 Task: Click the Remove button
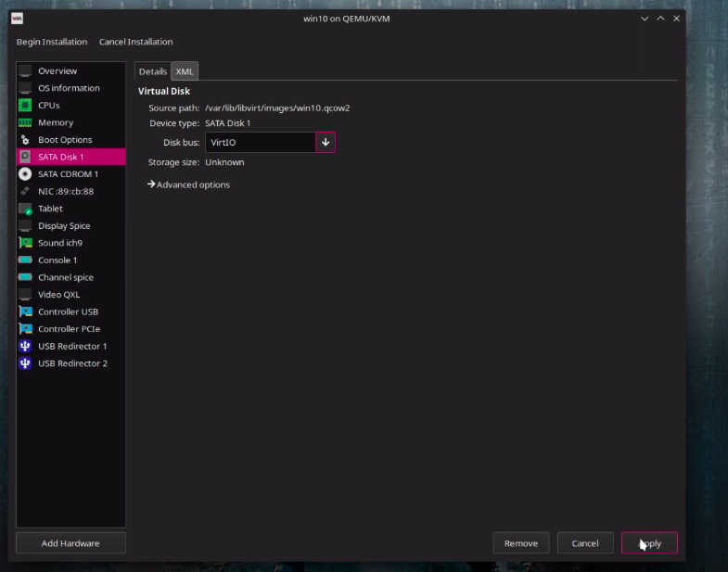[x=521, y=542]
